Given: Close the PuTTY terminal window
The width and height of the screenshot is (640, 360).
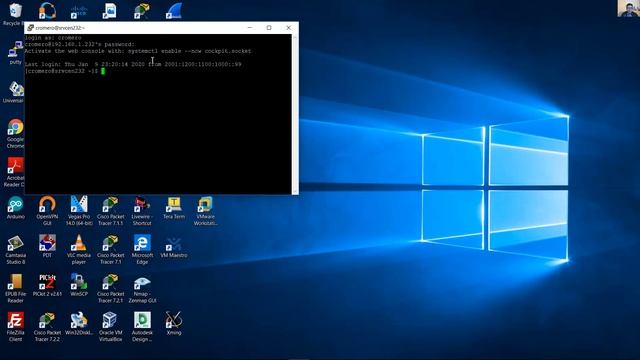Looking at the screenshot, I should point(289,28).
